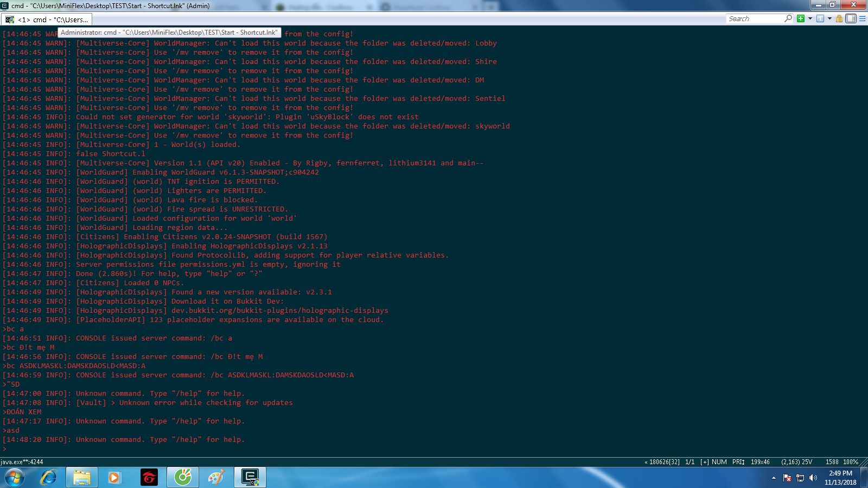Click the PRI buffer status indicator
The width and height of the screenshot is (868, 488).
coord(738,462)
